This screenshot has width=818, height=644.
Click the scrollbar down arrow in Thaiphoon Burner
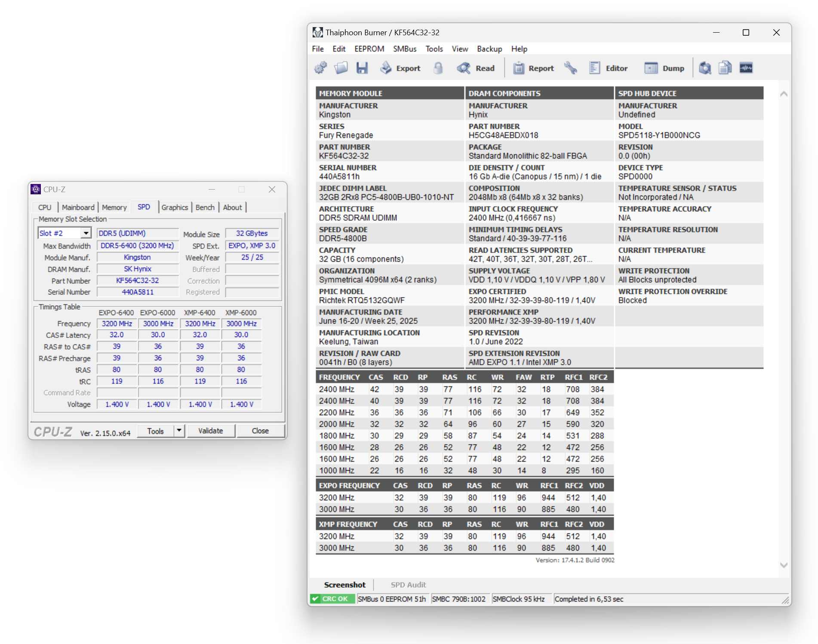(784, 565)
